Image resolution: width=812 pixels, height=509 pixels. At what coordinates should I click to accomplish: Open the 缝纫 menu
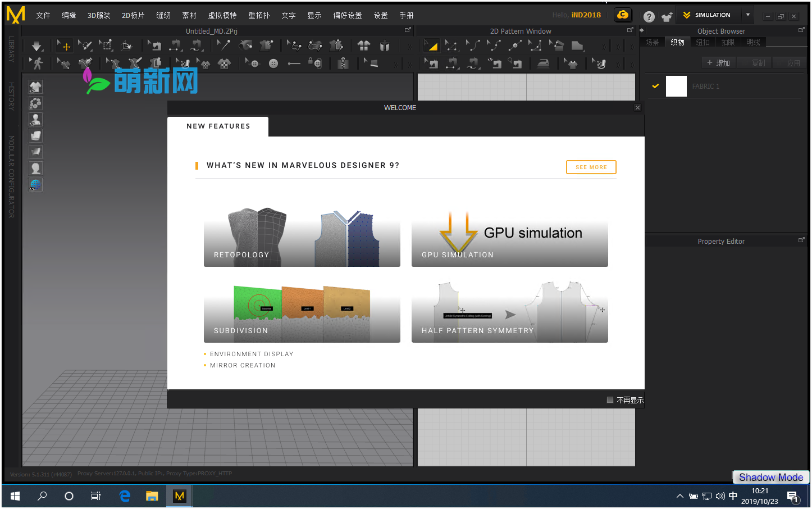pos(163,15)
